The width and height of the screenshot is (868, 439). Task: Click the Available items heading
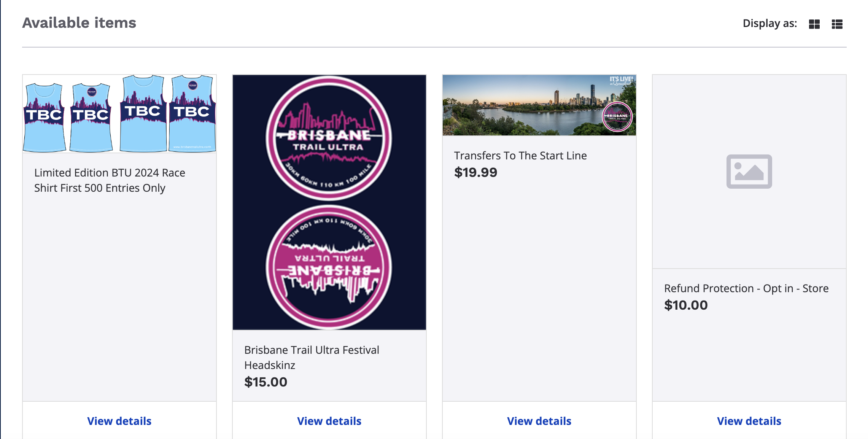tap(79, 23)
